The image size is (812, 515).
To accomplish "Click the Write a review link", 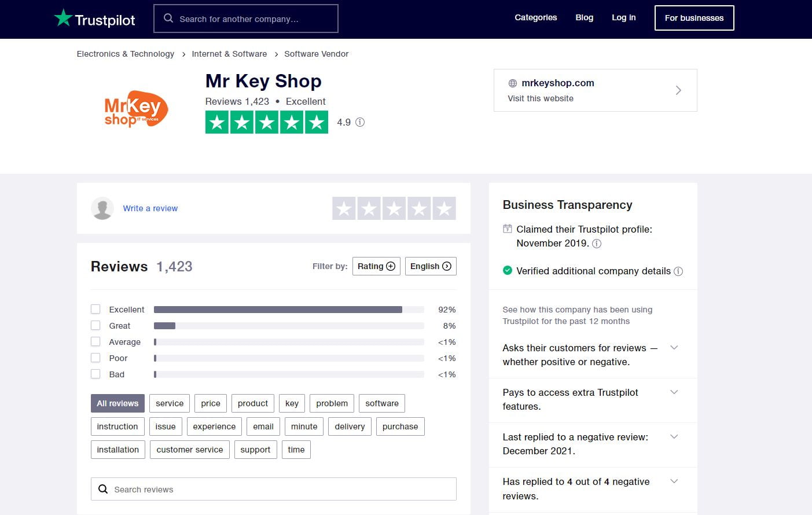I will click(150, 208).
